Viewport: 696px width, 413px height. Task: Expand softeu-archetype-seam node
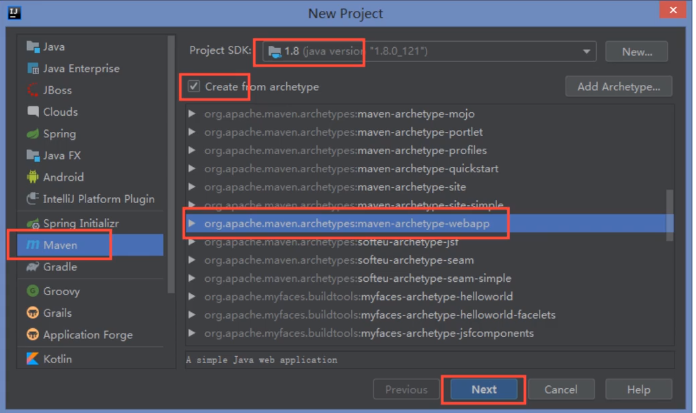pyautogui.click(x=192, y=260)
